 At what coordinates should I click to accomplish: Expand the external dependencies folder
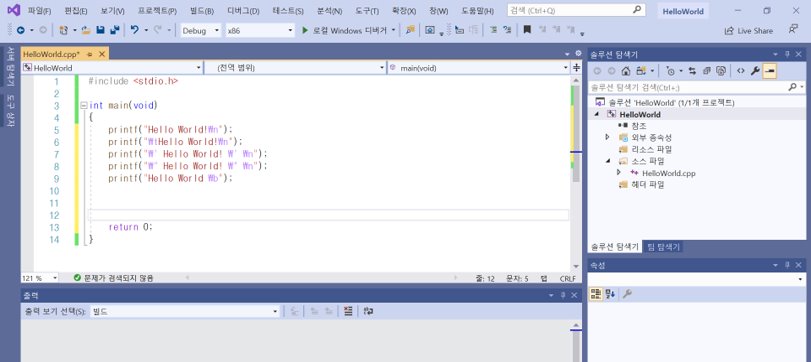pos(607,137)
